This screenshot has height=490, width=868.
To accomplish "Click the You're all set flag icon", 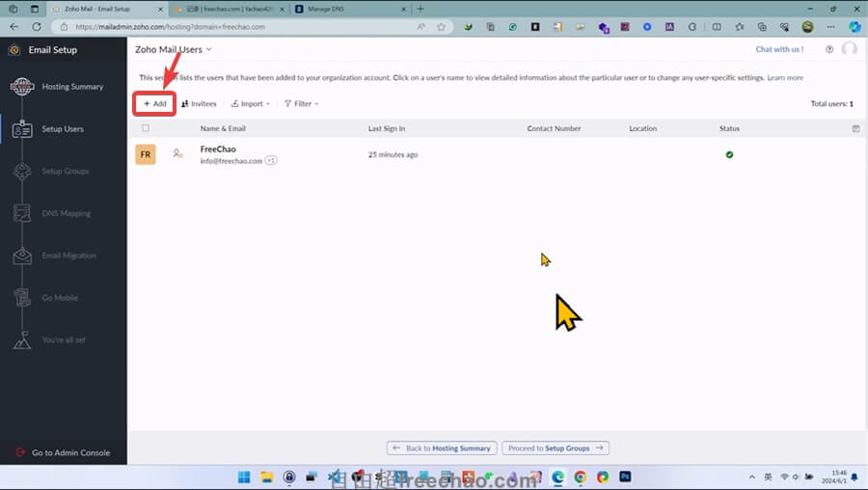I will tap(22, 340).
